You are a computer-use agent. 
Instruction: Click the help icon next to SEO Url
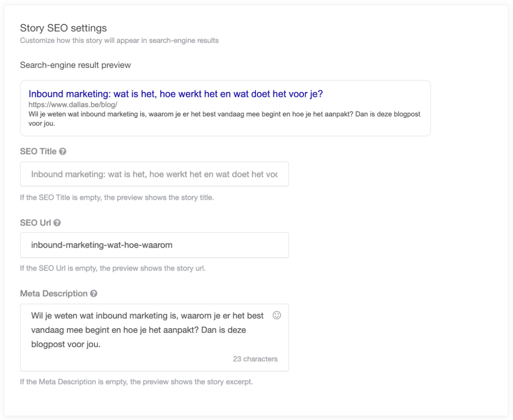coord(57,223)
